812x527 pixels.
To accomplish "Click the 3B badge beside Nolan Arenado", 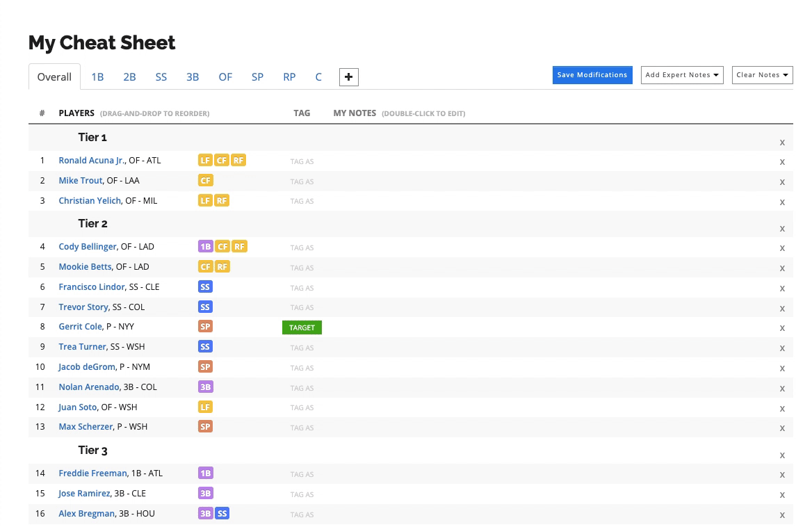I will coord(206,387).
